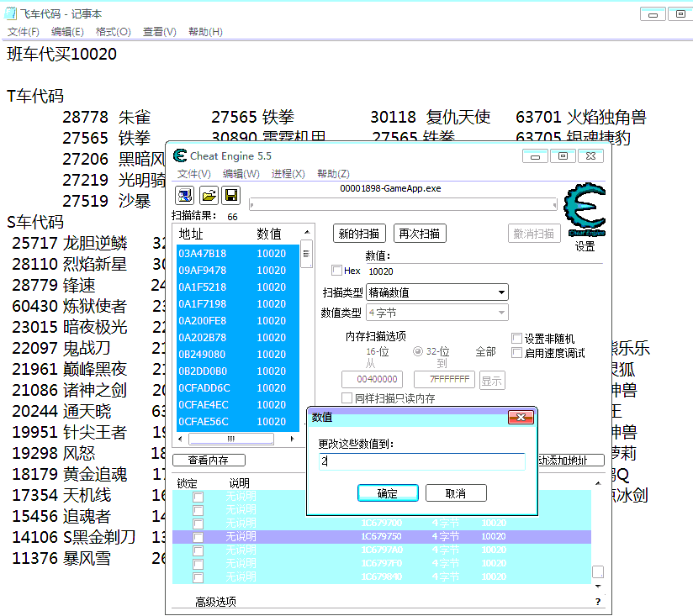Click the 新的扫描 button
The image size is (693, 616).
(x=358, y=233)
